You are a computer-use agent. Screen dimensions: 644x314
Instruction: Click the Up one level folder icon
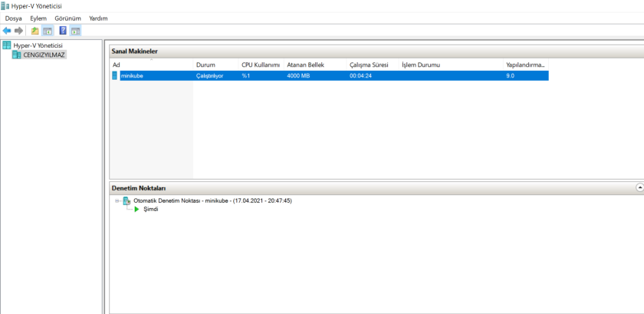tap(34, 31)
